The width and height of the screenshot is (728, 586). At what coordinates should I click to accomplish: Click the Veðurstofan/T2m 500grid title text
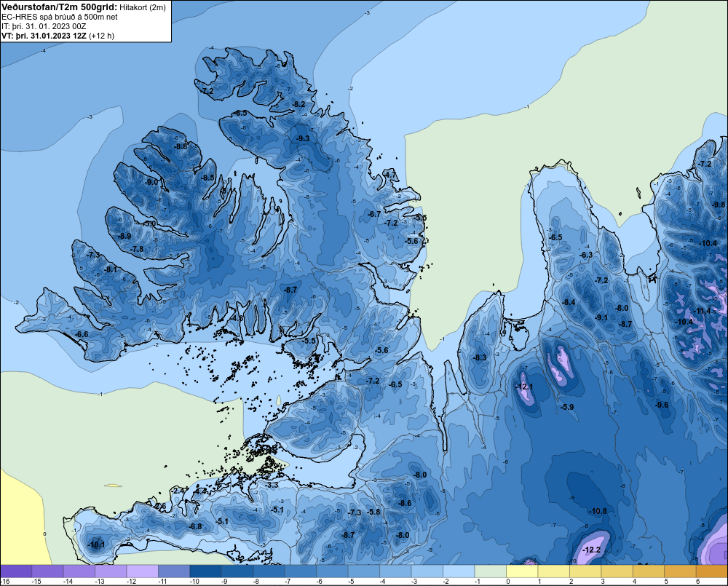click(x=59, y=7)
